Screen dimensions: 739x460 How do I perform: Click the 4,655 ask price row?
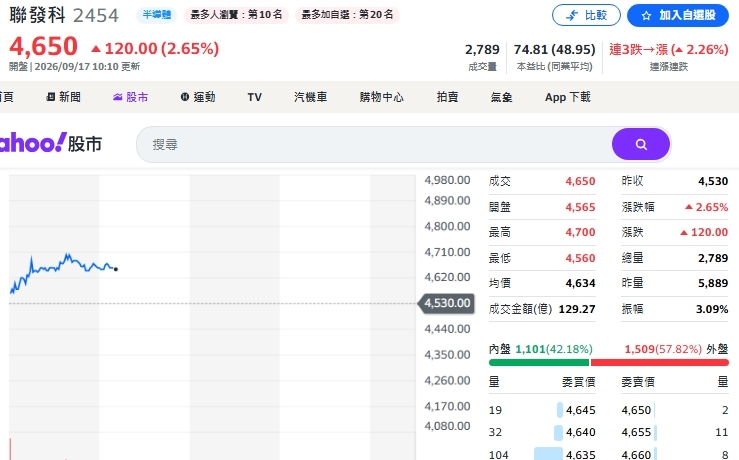[x=675, y=432]
